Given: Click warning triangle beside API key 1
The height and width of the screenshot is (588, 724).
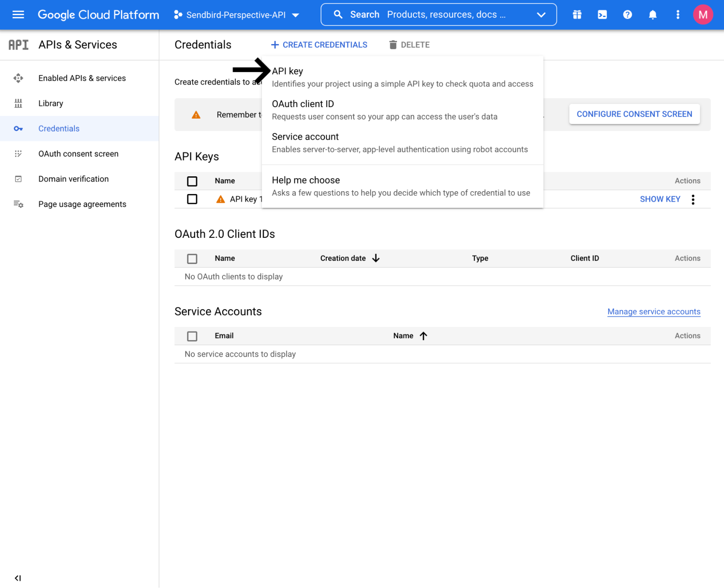Looking at the screenshot, I should tap(220, 199).
